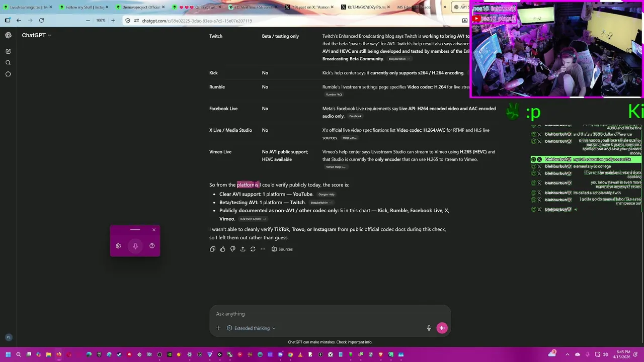Screen dimensions: 644x362
Task: Open Windows taskbar search
Action: 18,354
